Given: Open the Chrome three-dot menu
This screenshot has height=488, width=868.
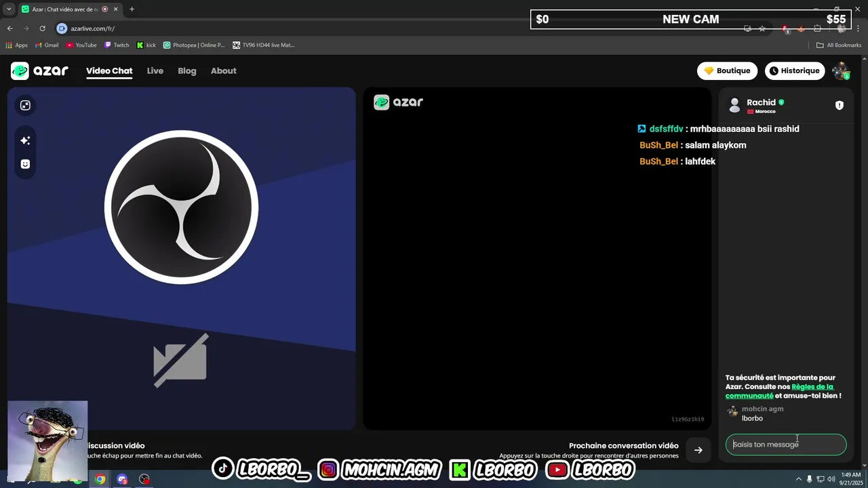Looking at the screenshot, I should click(859, 28).
